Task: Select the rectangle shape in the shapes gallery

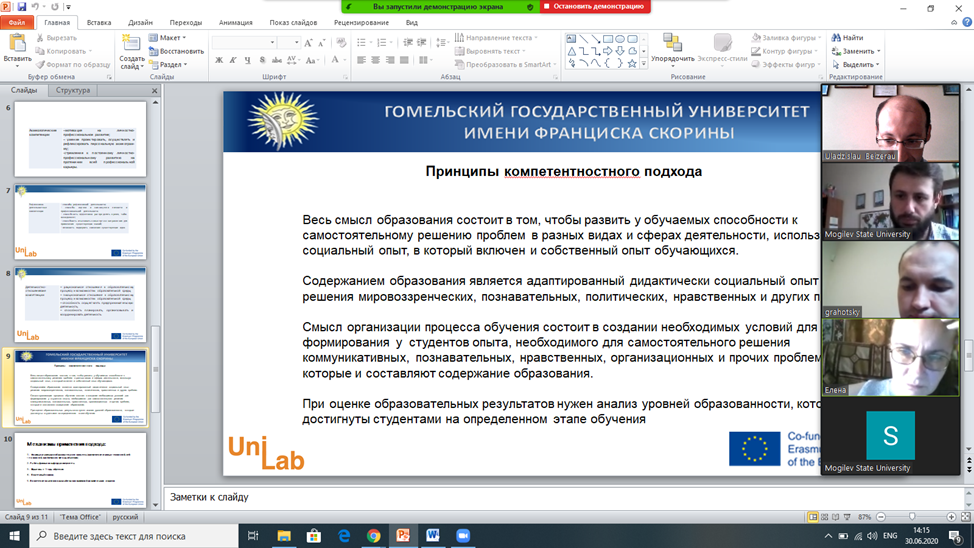Action: point(608,39)
